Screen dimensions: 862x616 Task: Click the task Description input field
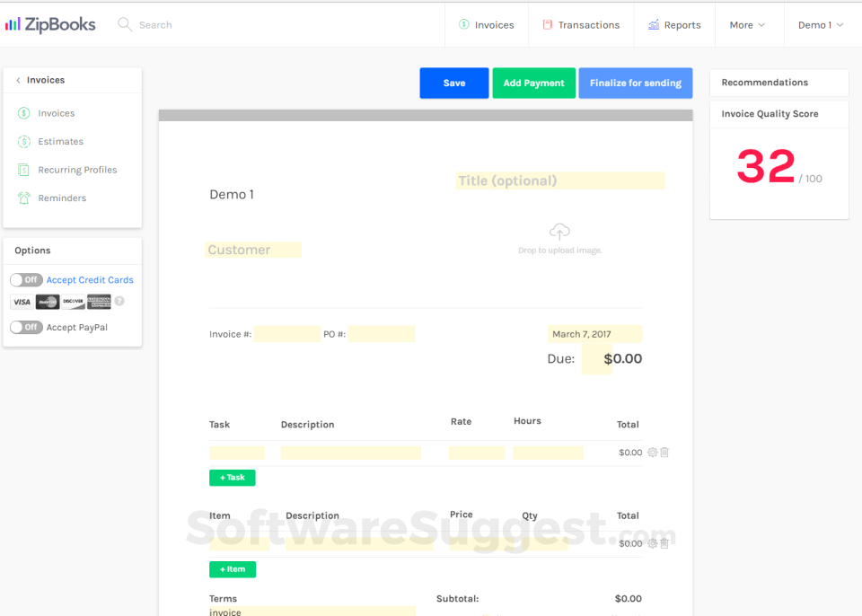(351, 453)
